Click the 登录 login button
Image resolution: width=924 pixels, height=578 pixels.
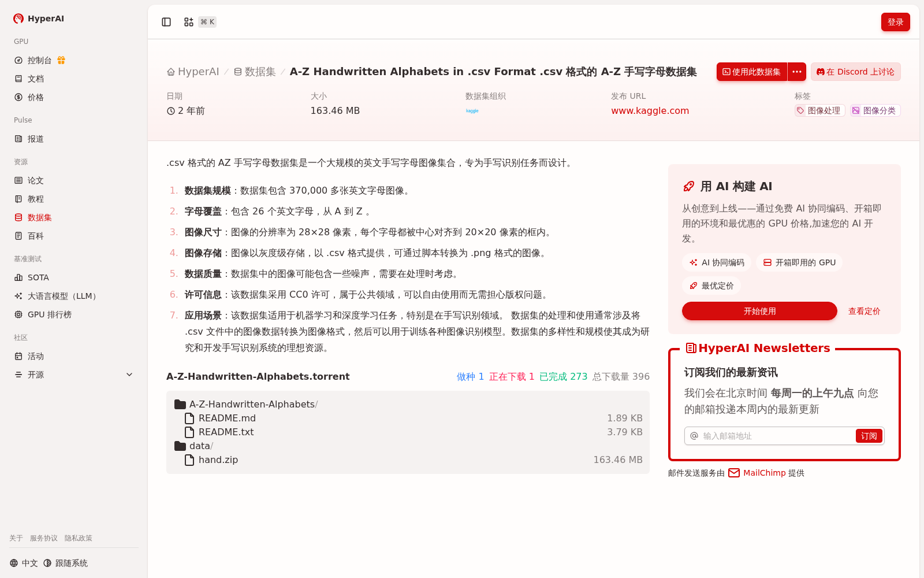point(895,22)
